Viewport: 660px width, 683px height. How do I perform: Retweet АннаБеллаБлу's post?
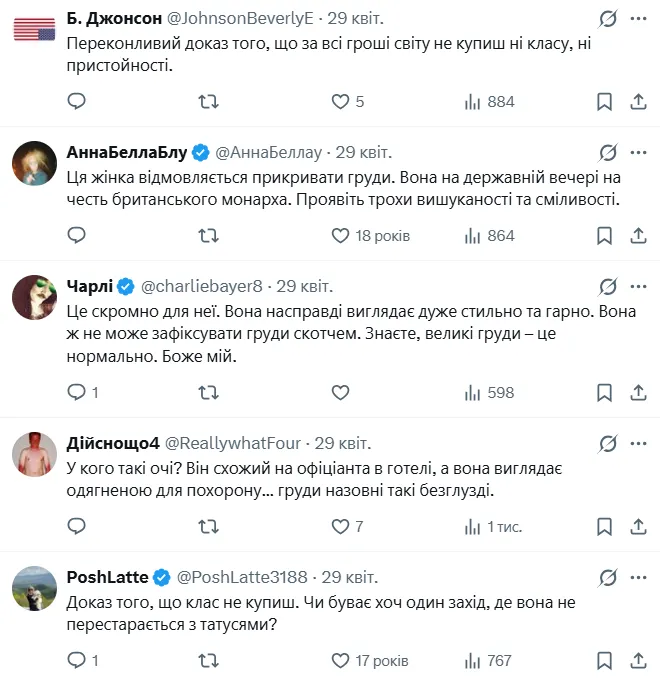click(x=208, y=235)
